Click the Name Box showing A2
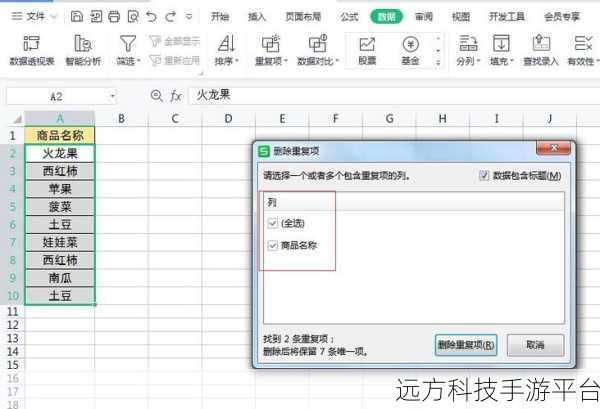The height and width of the screenshot is (409, 600). (x=56, y=96)
